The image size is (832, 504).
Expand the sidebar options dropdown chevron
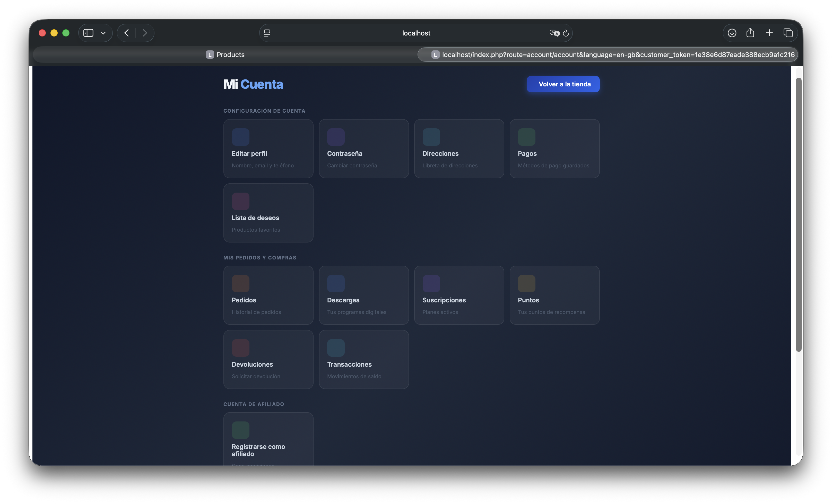[103, 33]
